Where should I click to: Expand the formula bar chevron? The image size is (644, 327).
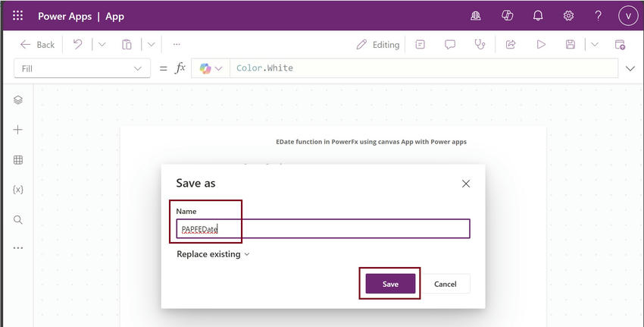630,69
